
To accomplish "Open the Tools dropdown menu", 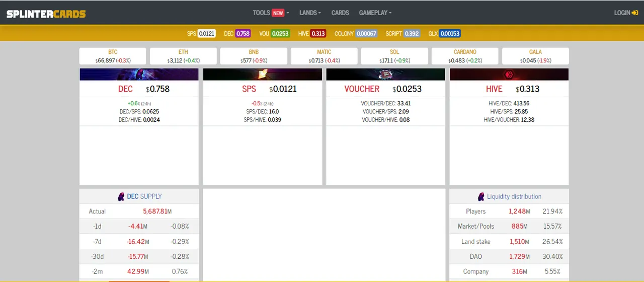I will (x=271, y=13).
